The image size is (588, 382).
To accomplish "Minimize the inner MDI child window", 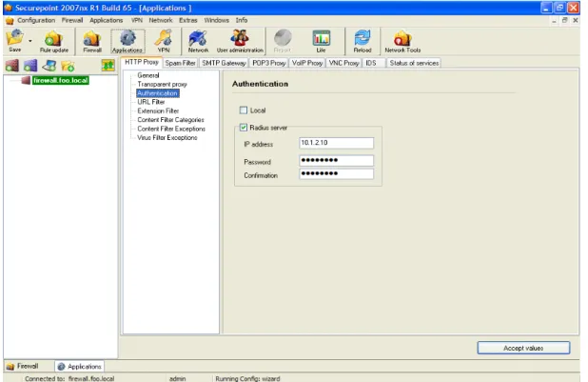I will coord(555,20).
